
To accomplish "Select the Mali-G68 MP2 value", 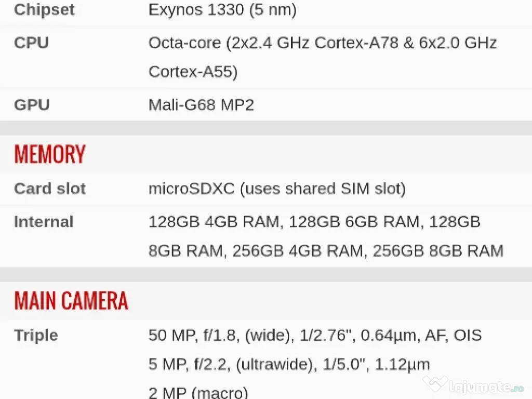I will [201, 105].
